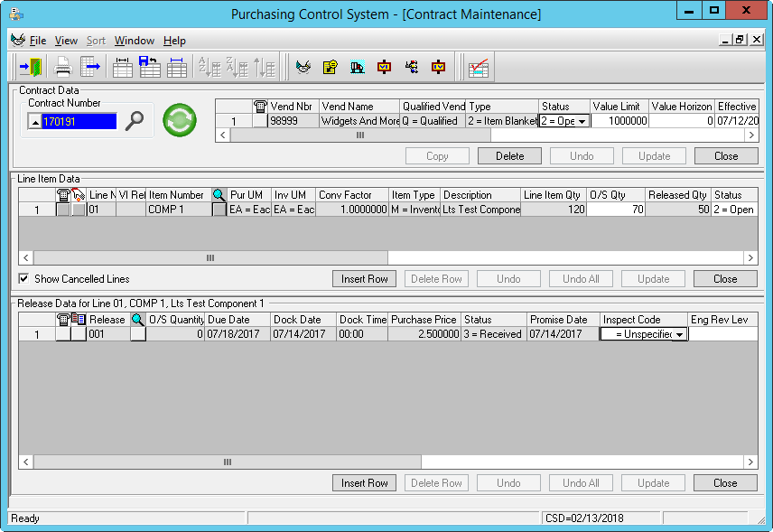The image size is (773, 532).
Task: Click the handshake icon beside File menu
Action: (x=18, y=40)
